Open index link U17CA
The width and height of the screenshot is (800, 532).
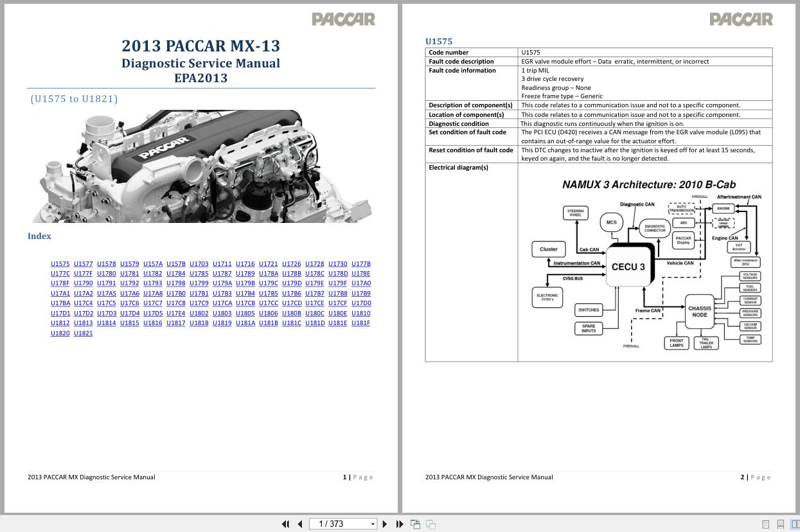point(222,303)
